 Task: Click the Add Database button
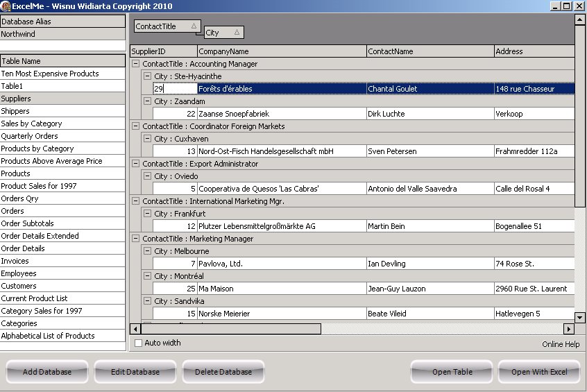point(47,372)
